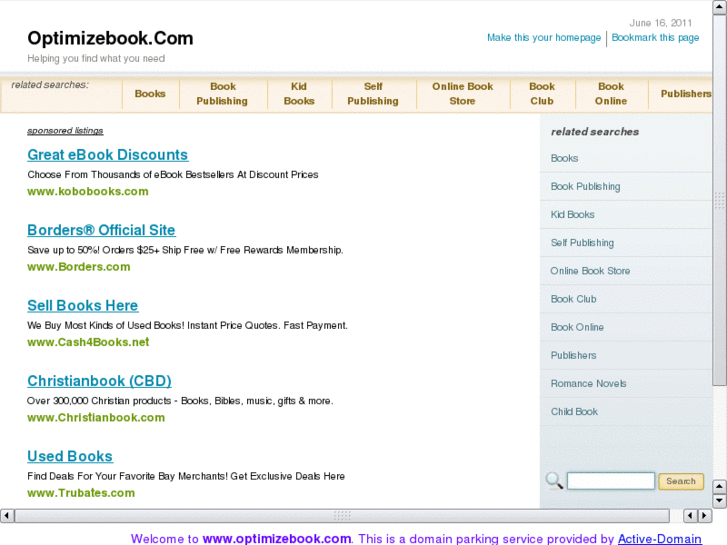Viewport: 727px width, 545px height.
Task: Select Book Publishing in top bar
Action: click(x=222, y=94)
